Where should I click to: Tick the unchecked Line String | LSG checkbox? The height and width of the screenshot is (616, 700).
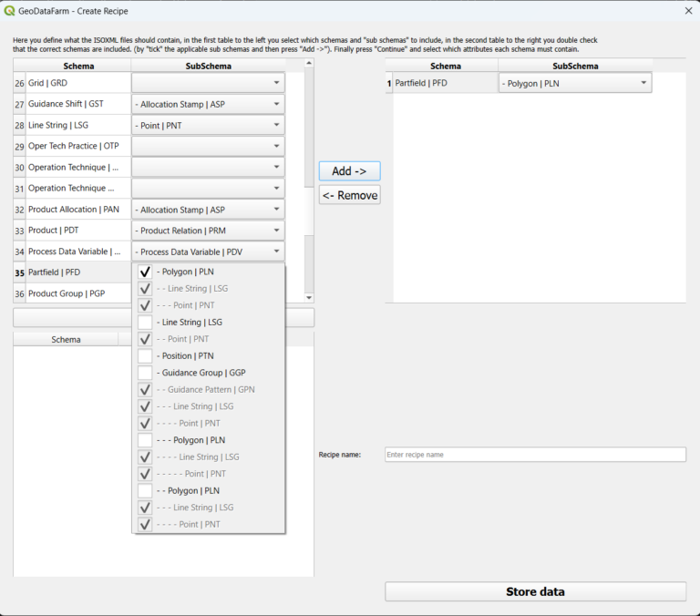tap(145, 323)
